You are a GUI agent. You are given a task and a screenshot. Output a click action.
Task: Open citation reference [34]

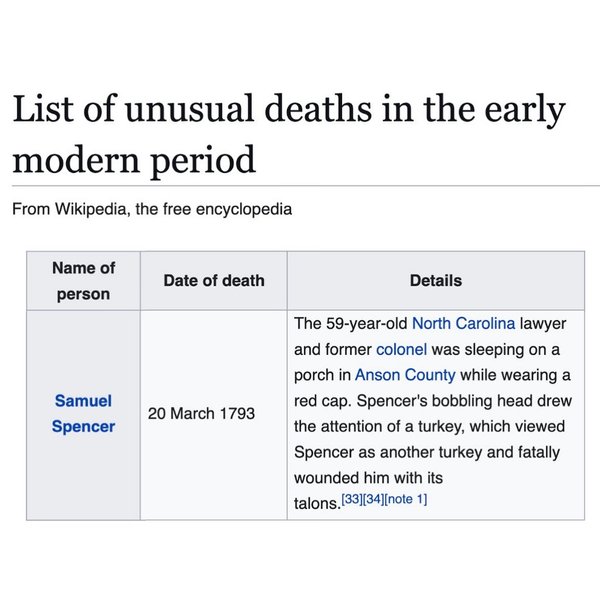point(373,499)
